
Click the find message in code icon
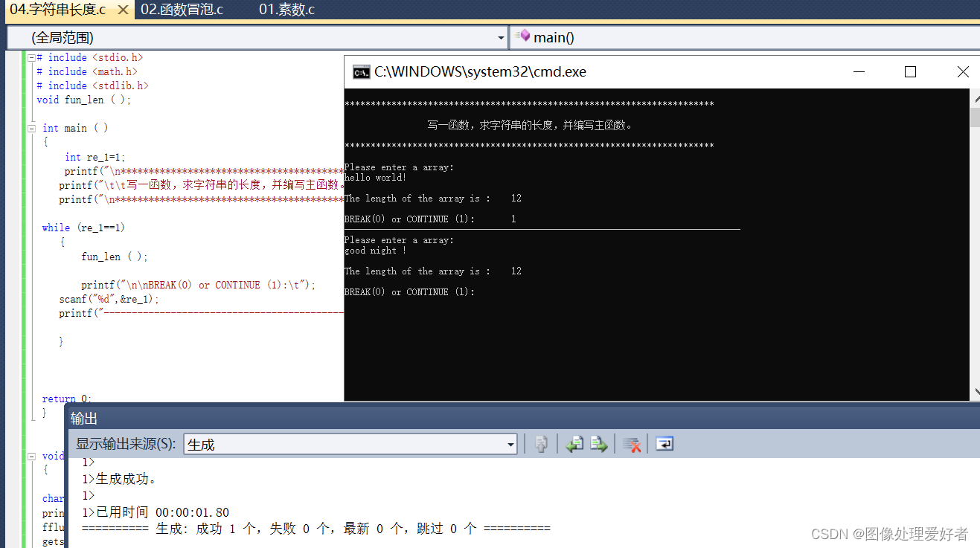click(x=541, y=444)
